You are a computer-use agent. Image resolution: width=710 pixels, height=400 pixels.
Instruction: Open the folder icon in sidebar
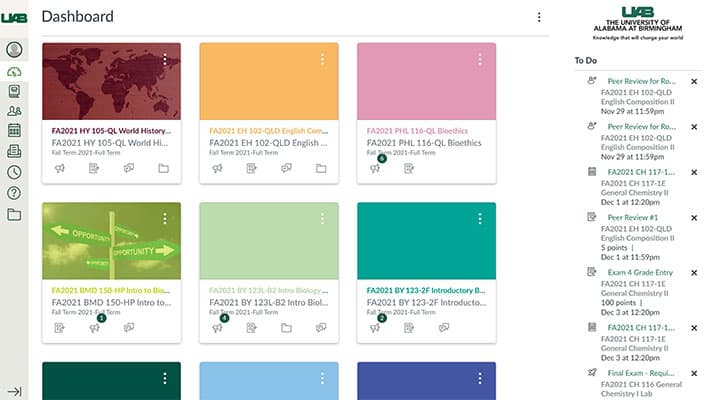pyautogui.click(x=14, y=215)
